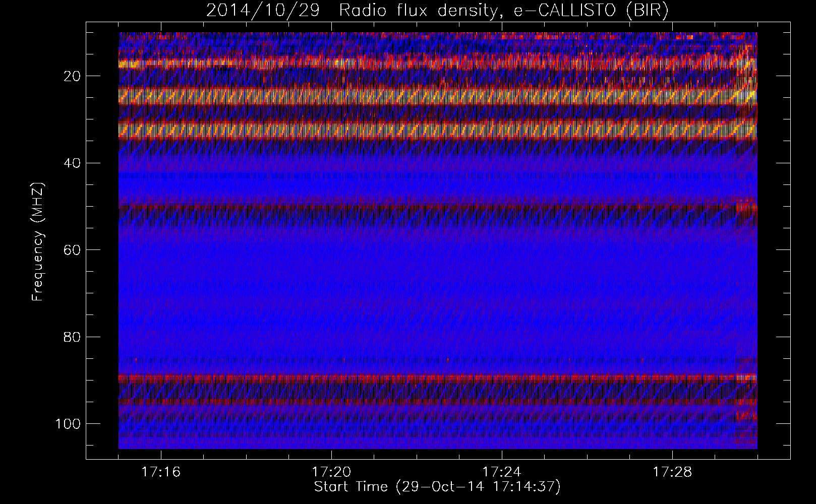Click the Frequency (MHZ) y-axis label
The width and height of the screenshot is (816, 504).
coord(38,242)
